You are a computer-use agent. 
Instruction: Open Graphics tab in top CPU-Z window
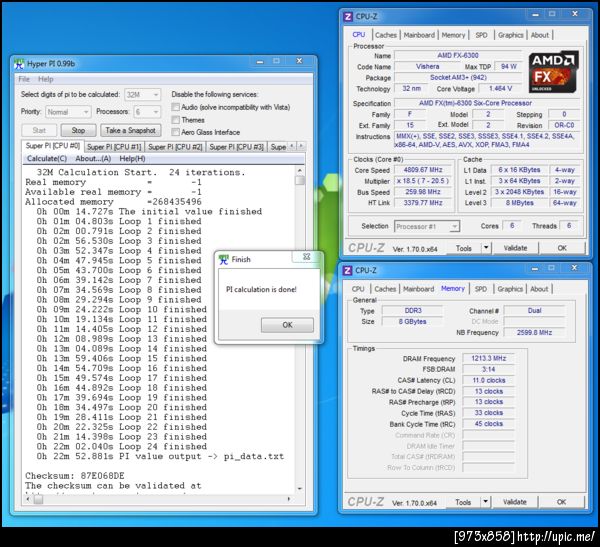point(510,35)
